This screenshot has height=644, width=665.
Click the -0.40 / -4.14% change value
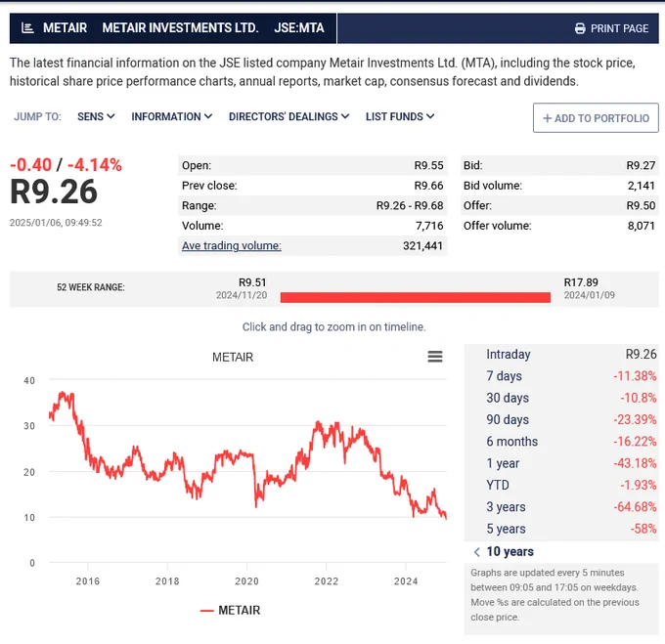[x=66, y=165]
